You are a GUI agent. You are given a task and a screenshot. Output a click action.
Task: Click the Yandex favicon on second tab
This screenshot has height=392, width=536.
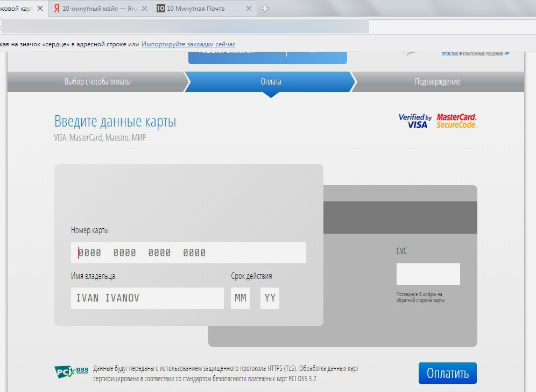(56, 9)
